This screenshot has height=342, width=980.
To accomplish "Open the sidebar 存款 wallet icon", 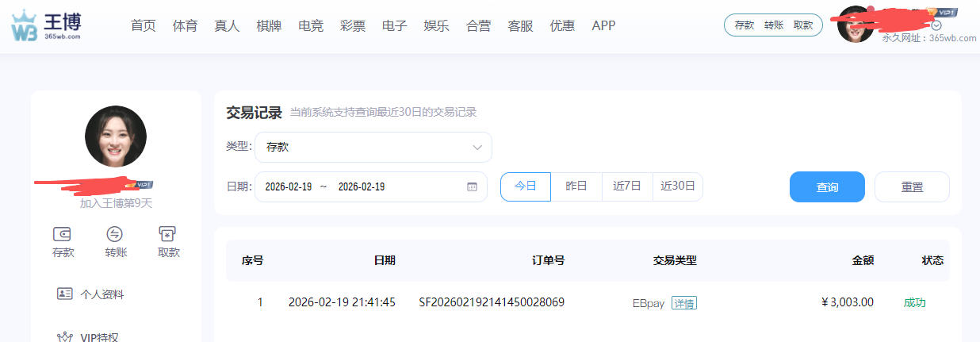I will (x=63, y=234).
